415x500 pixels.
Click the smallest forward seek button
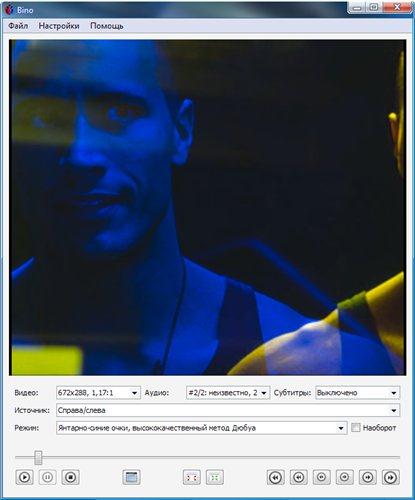tap(345, 477)
